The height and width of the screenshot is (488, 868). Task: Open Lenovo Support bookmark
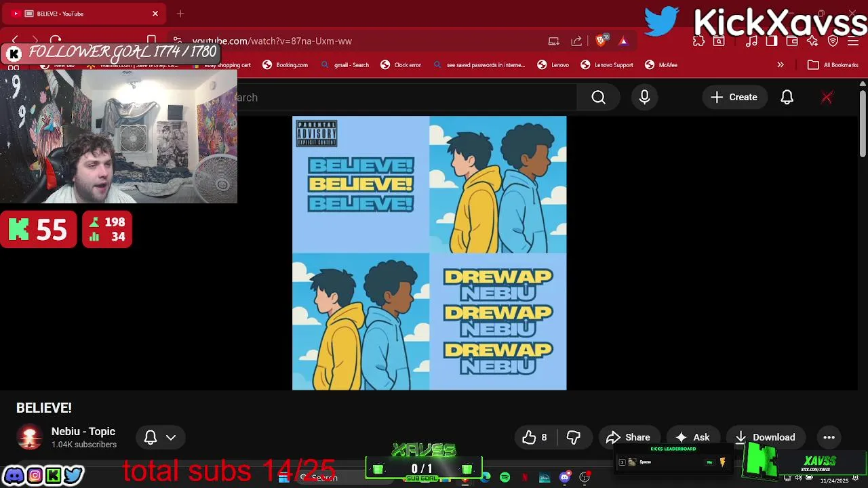point(607,65)
